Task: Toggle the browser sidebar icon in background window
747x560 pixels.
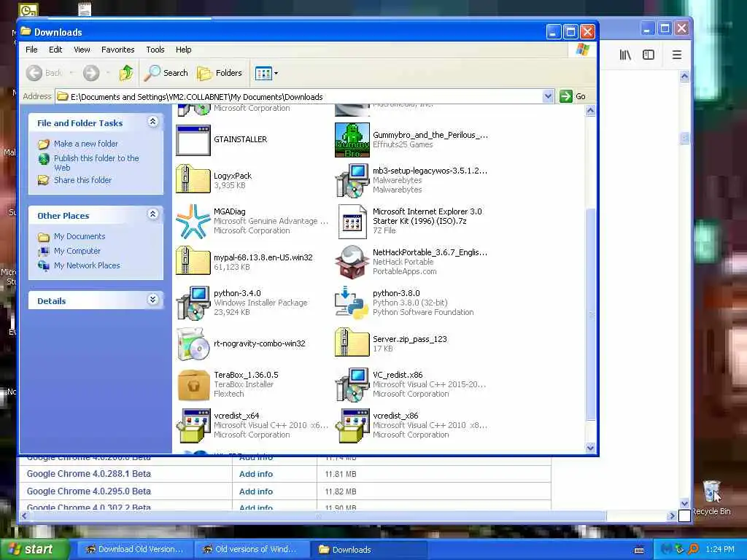Action: [x=649, y=55]
